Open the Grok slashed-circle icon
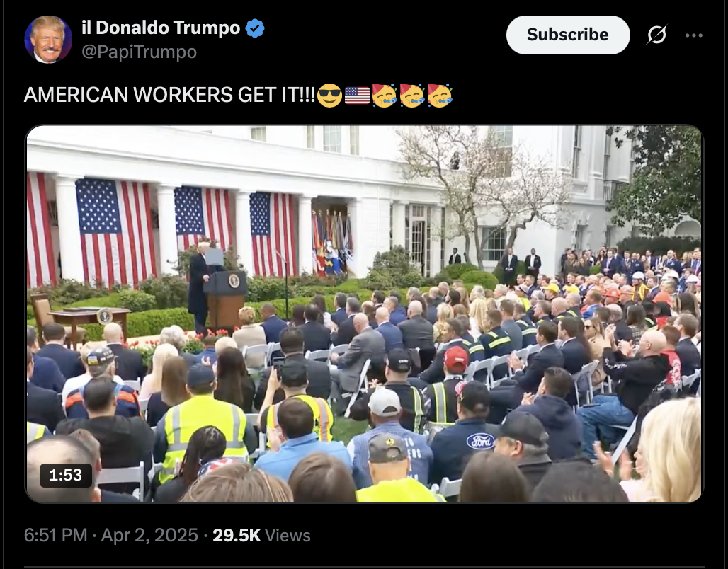Screen dimensions: 728x569 tap(656, 35)
